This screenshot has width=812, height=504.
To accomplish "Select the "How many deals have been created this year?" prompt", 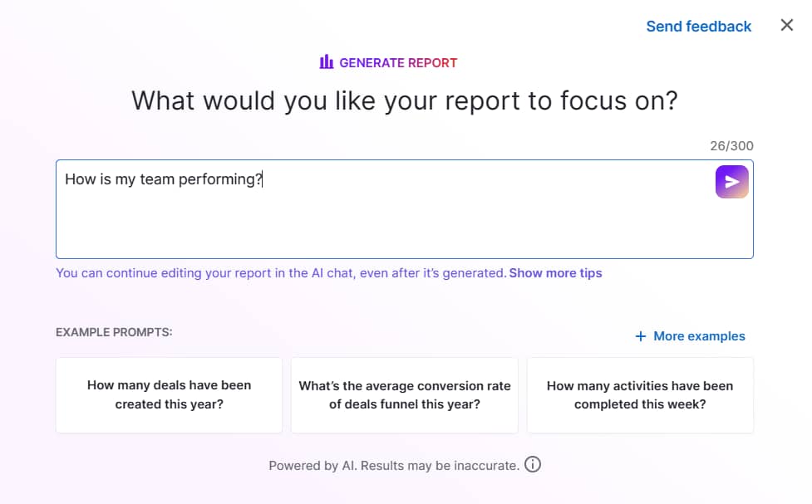I will 169,394.
